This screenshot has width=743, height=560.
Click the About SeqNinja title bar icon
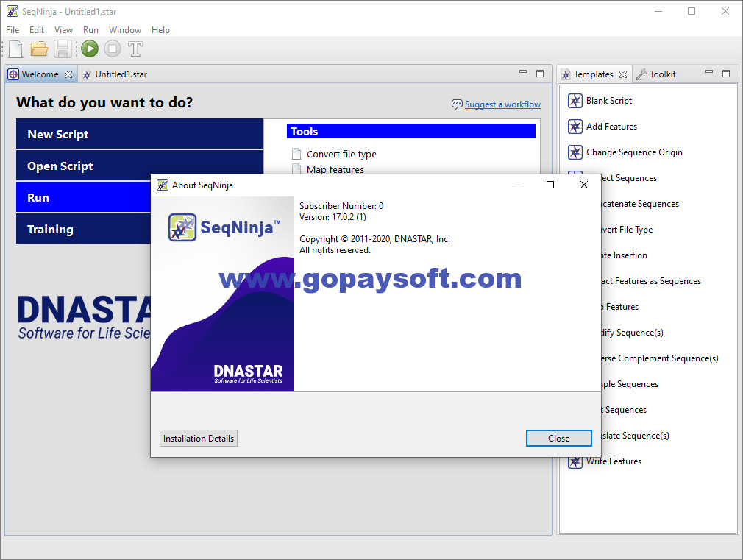(x=163, y=185)
